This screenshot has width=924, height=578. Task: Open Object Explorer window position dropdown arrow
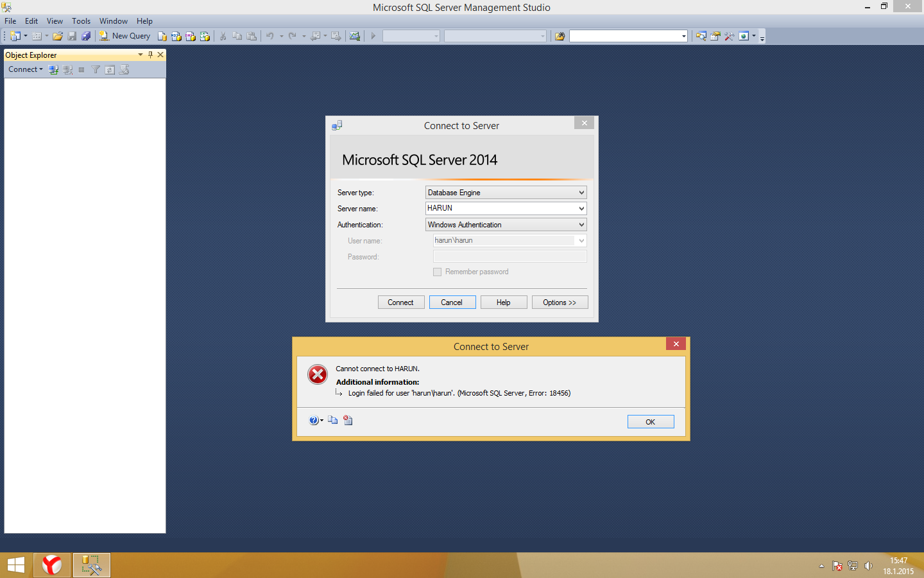click(x=141, y=55)
